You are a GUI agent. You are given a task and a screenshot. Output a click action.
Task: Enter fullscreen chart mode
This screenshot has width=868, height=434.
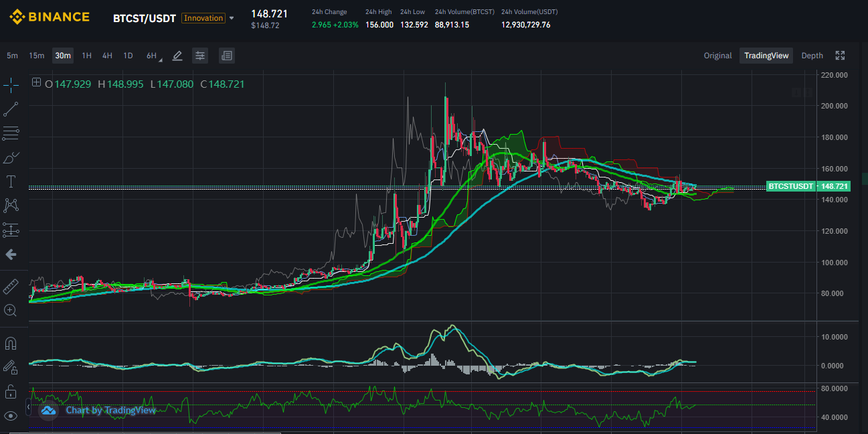point(840,56)
